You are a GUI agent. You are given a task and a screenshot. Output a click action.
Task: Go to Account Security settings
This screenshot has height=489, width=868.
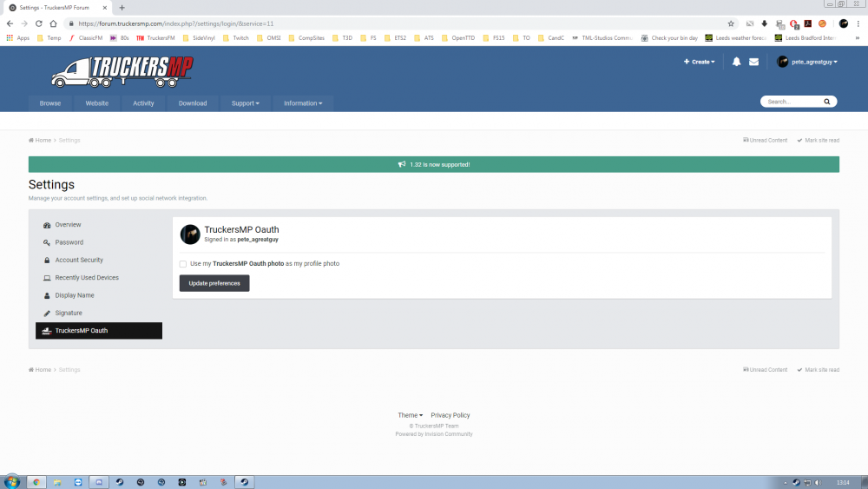point(79,260)
